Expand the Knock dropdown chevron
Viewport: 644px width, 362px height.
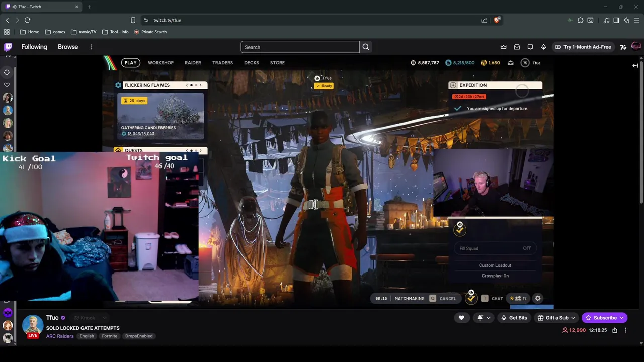[104, 318]
